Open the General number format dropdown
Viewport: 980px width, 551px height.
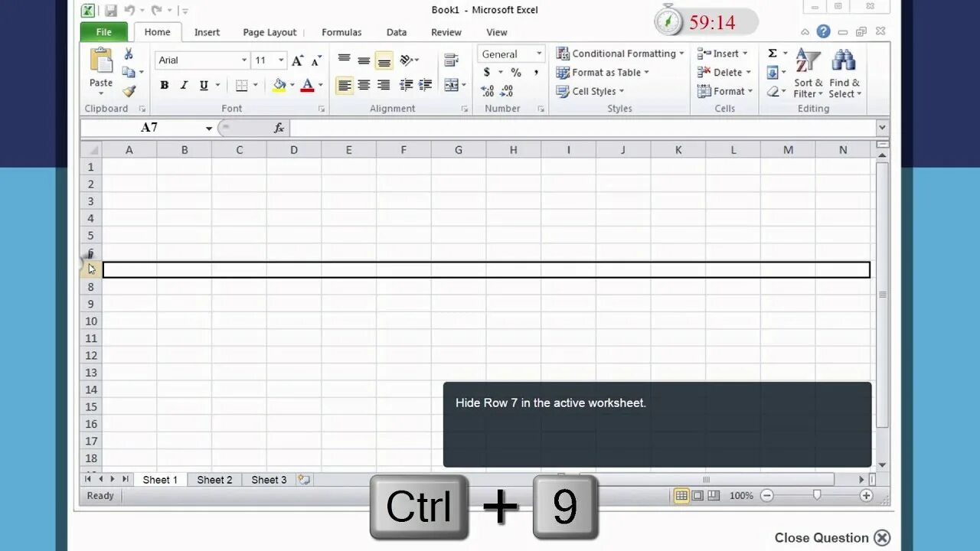pos(539,54)
